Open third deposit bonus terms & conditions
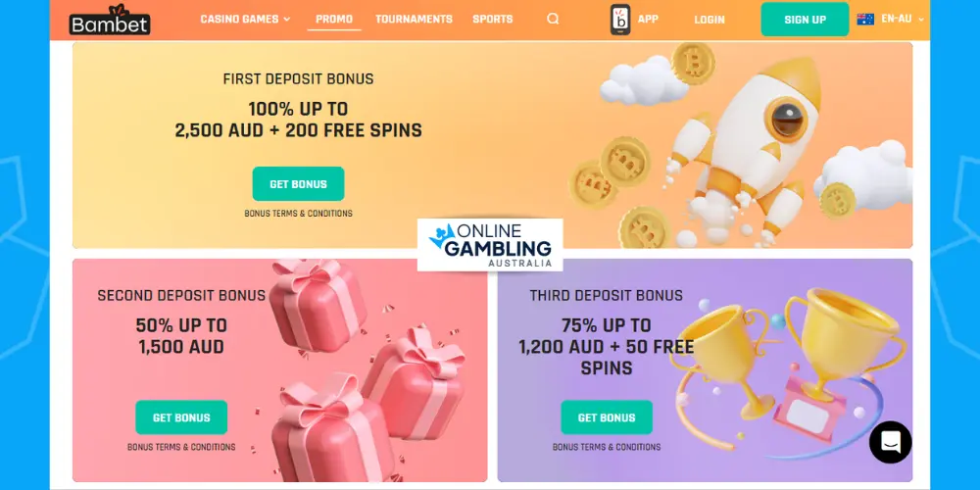The image size is (980, 490). tap(607, 447)
